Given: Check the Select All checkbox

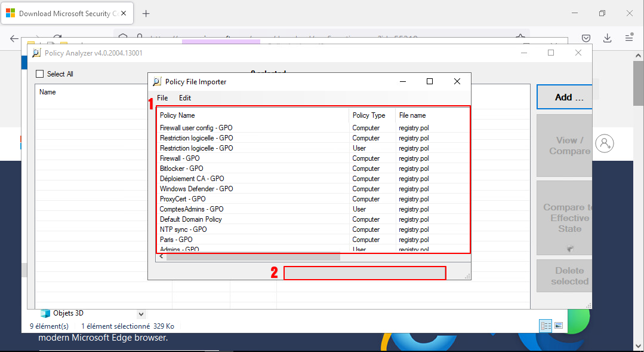Looking at the screenshot, I should click(40, 74).
